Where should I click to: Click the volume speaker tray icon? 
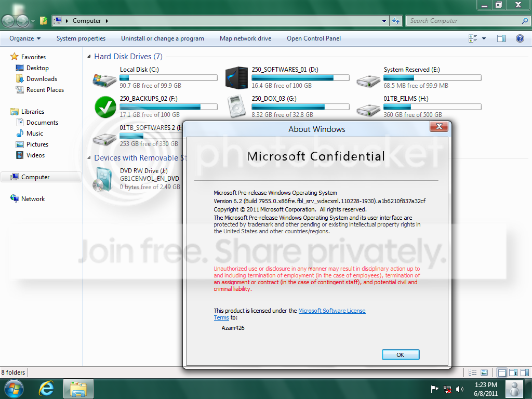point(460,389)
